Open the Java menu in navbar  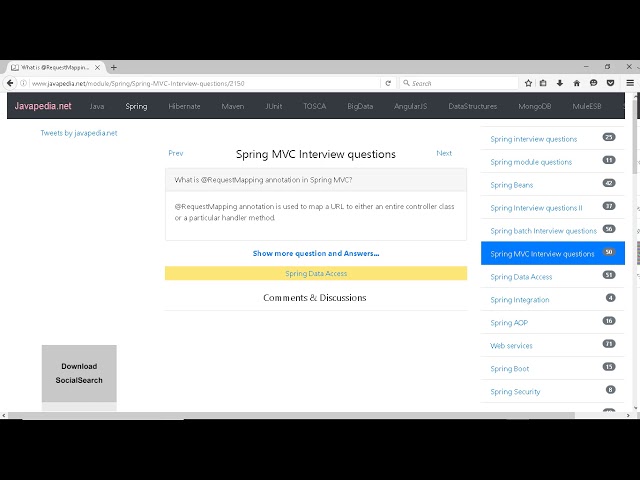tap(97, 106)
